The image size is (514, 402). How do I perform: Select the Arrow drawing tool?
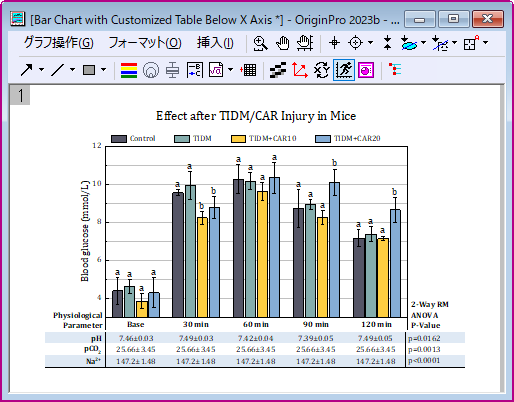pyautogui.click(x=27, y=70)
